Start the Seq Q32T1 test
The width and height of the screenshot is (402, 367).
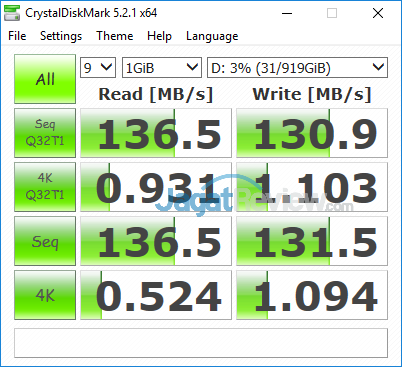coord(45,133)
